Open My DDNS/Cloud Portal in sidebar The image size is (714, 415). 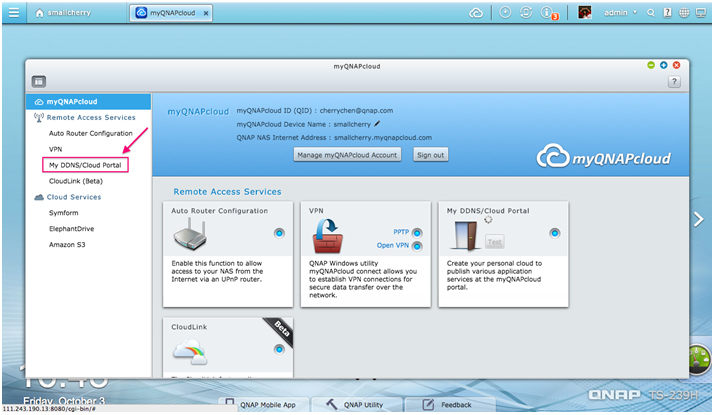pyautogui.click(x=85, y=165)
